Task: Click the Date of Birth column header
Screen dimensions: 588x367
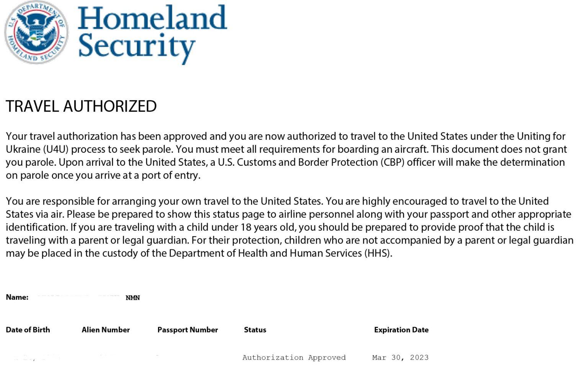Action: click(x=28, y=330)
